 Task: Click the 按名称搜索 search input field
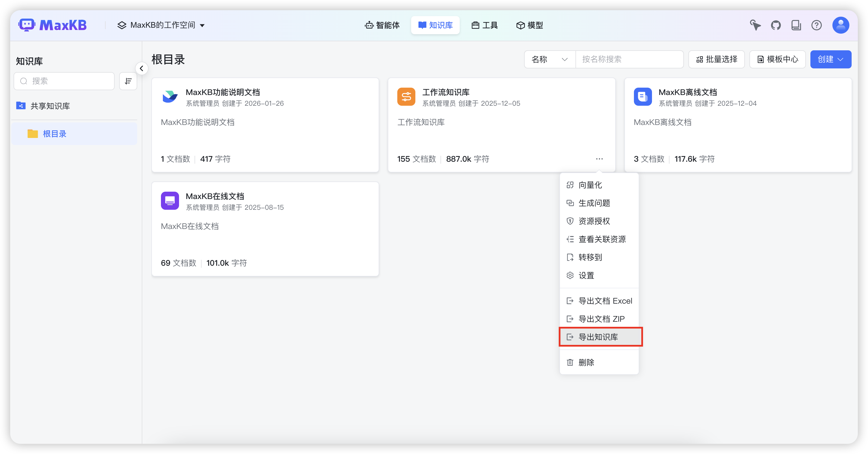click(x=629, y=59)
